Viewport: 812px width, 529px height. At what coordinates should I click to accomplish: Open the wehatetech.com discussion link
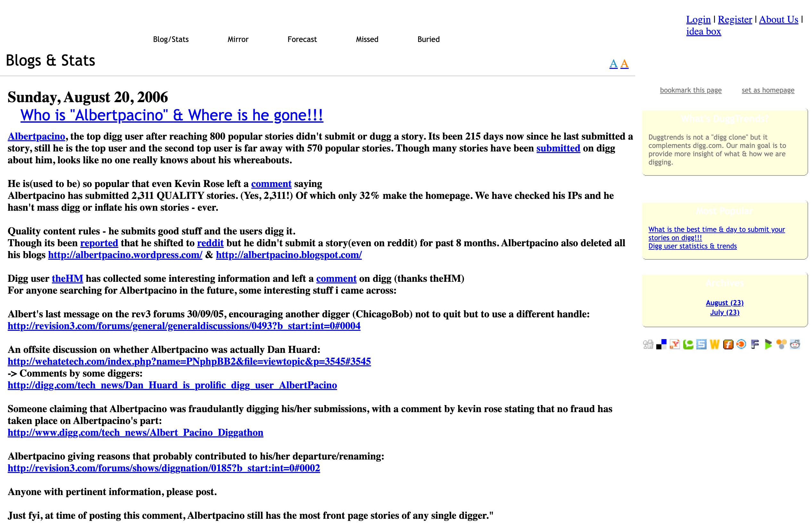[x=189, y=361]
